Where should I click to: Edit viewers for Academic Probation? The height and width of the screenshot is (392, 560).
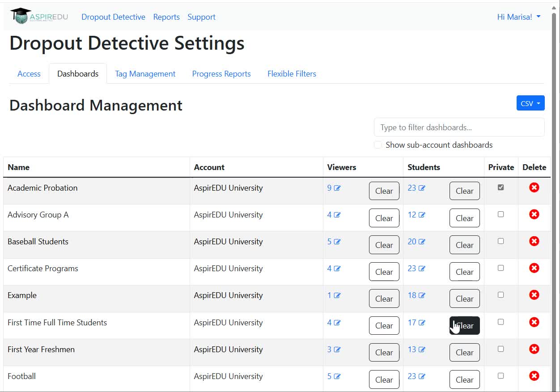click(x=337, y=188)
